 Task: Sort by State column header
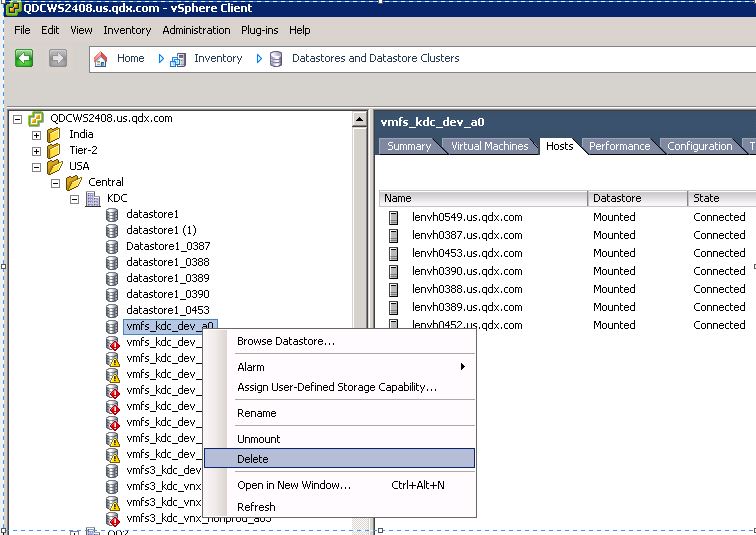point(722,198)
